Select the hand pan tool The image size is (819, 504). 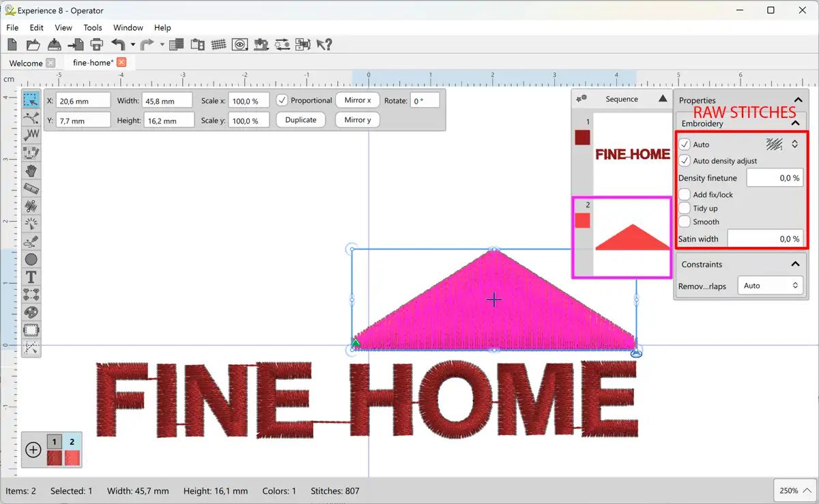[x=31, y=171]
